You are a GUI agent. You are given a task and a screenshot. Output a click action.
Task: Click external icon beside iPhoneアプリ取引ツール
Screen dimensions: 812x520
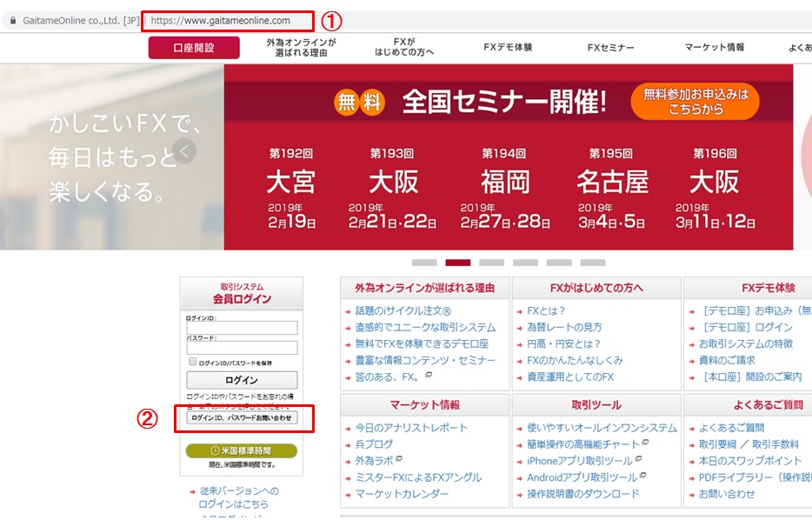pos(638,458)
